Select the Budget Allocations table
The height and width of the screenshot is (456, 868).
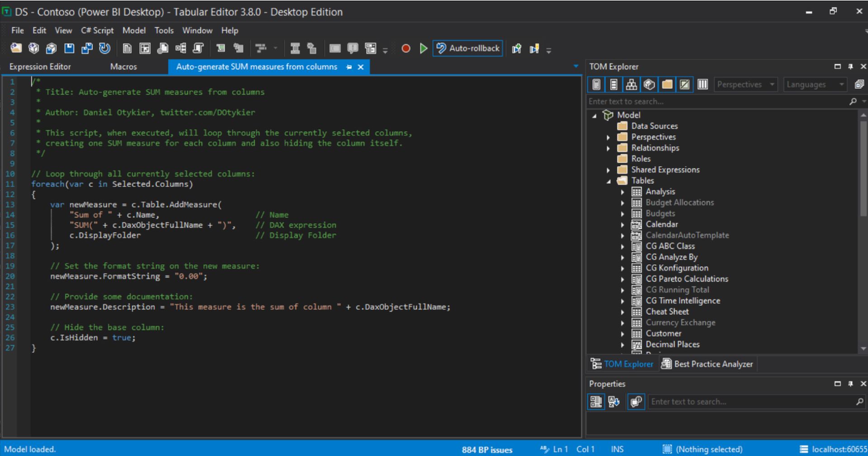coord(679,202)
